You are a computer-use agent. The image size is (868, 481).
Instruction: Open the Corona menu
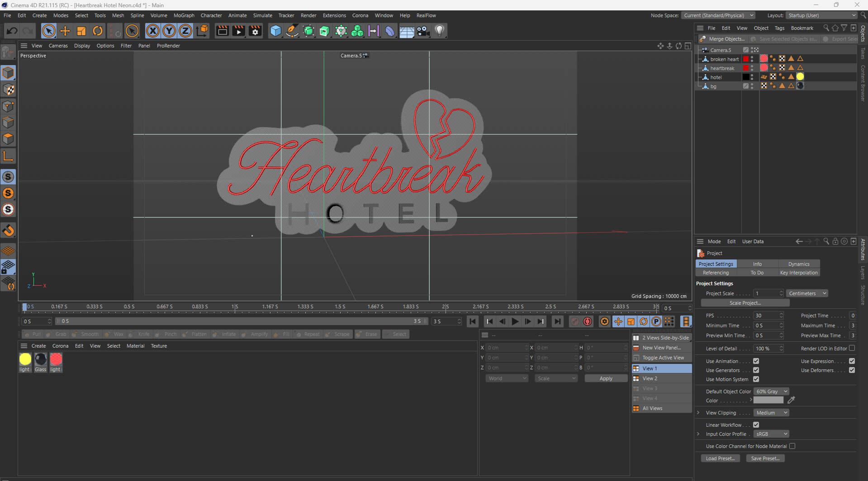[360, 15]
